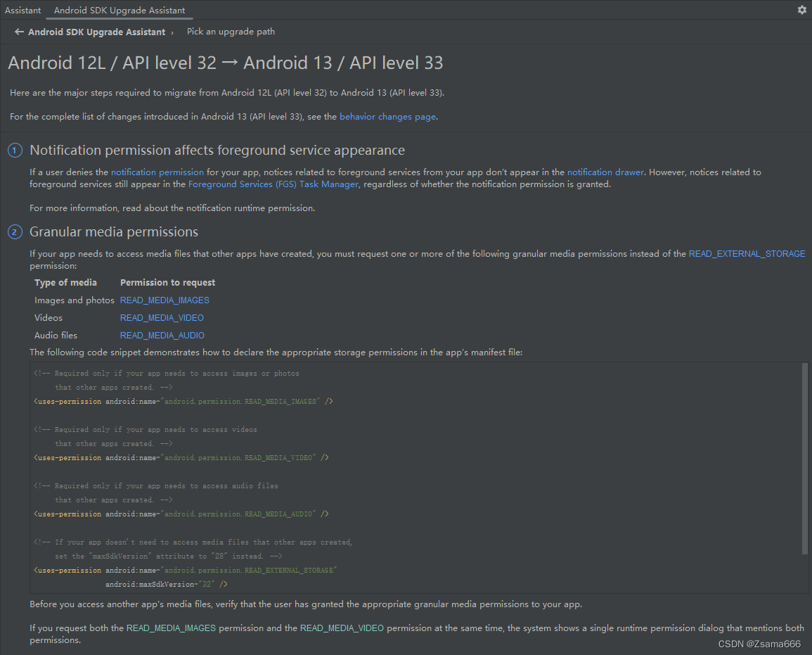
Task: Click the step 2 circle icon
Action: [14, 231]
